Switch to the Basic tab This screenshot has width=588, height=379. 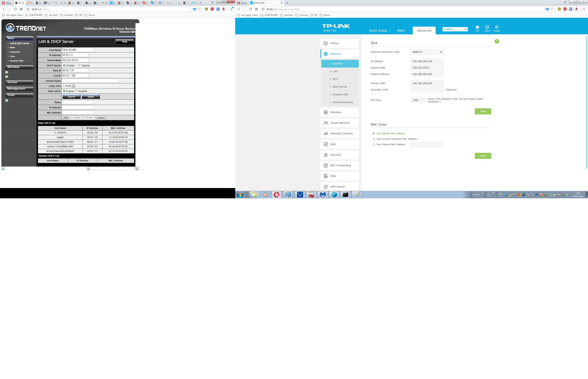[x=401, y=30]
